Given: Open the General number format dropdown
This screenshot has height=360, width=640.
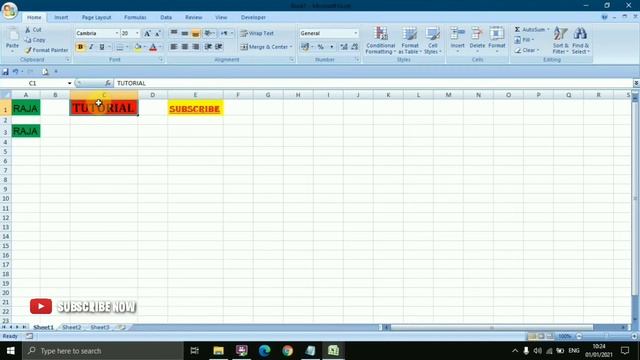Looking at the screenshot, I should (x=356, y=33).
